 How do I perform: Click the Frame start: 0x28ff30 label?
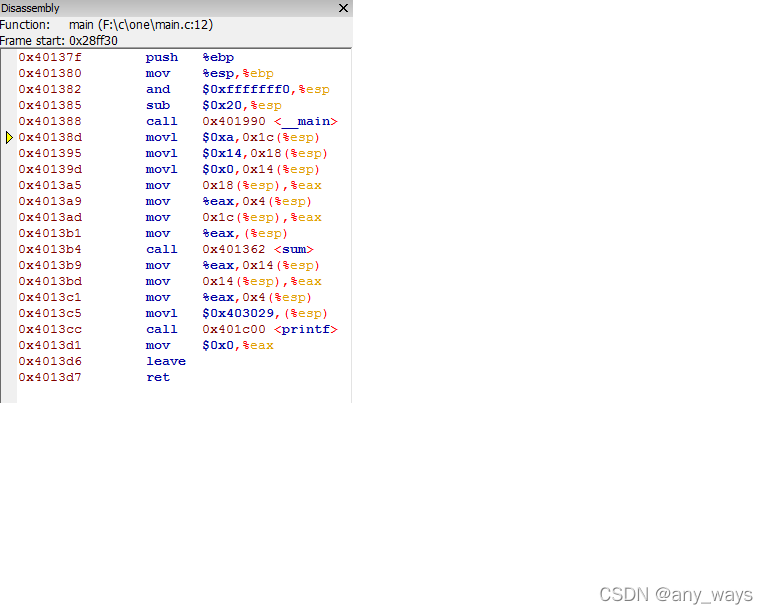click(59, 41)
